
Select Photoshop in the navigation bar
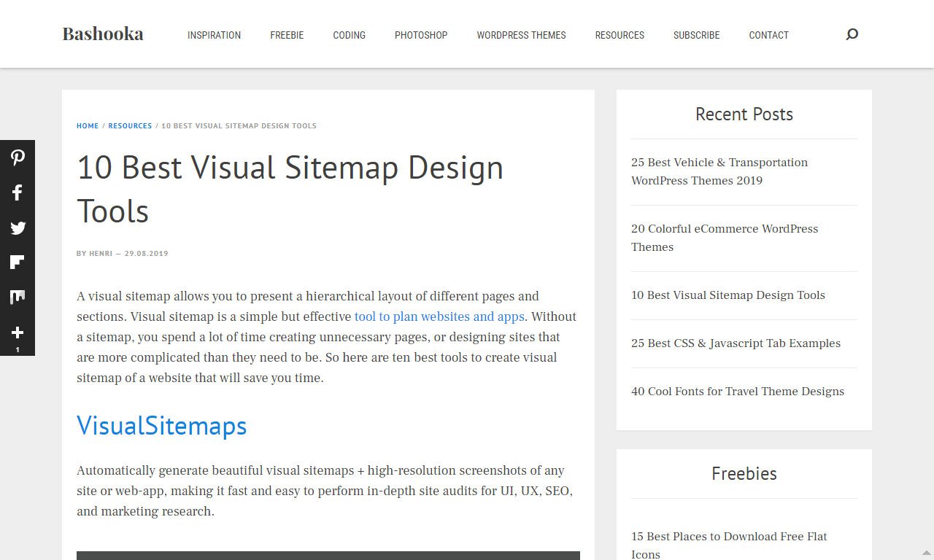tap(421, 35)
